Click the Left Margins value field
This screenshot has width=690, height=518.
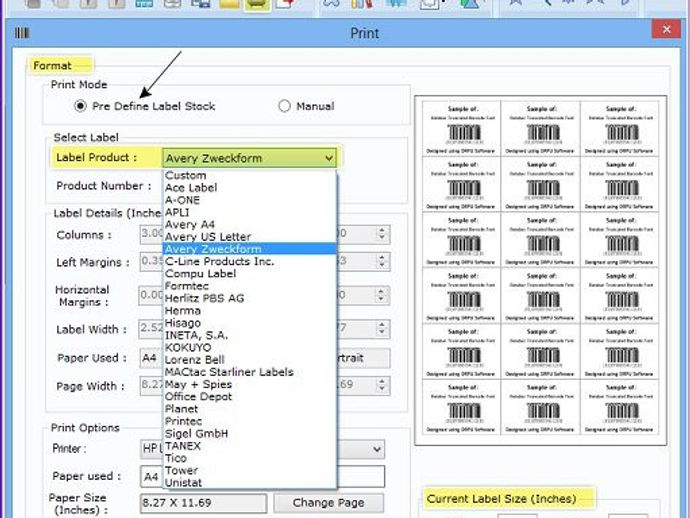(x=151, y=261)
